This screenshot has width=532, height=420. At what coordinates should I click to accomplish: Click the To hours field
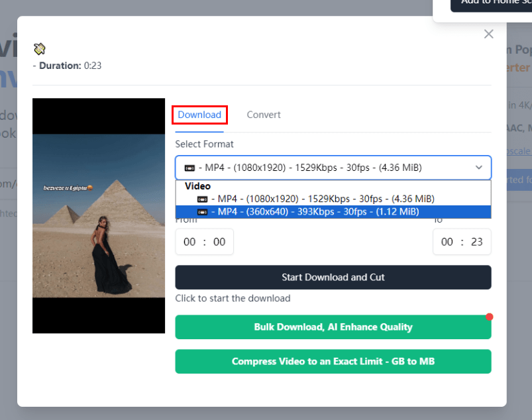447,242
